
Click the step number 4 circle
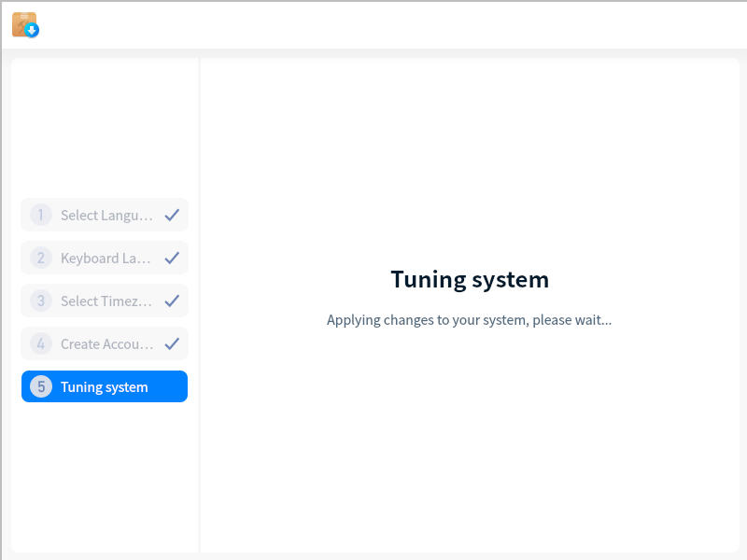coord(41,343)
